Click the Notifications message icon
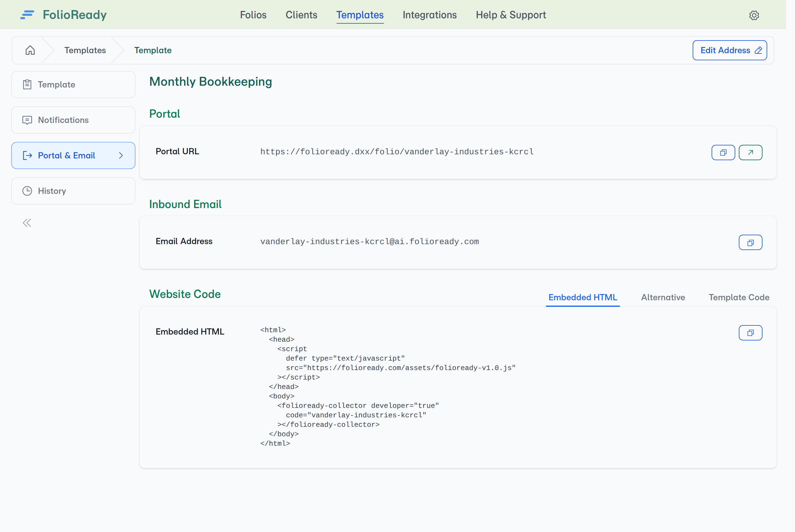Image resolution: width=795 pixels, height=532 pixels. pyautogui.click(x=27, y=120)
